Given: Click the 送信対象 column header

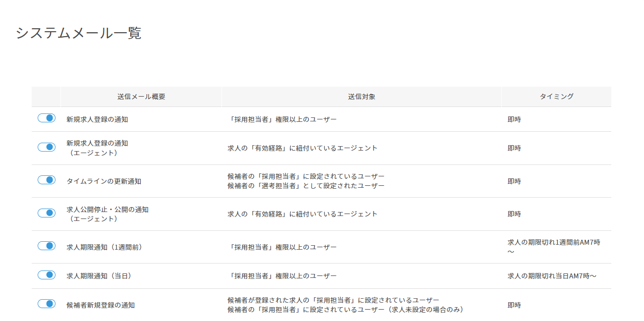Looking at the screenshot, I should click(362, 97).
